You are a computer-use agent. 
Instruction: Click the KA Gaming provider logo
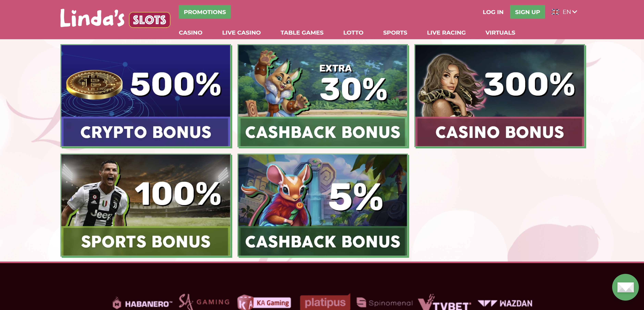pyautogui.click(x=264, y=302)
